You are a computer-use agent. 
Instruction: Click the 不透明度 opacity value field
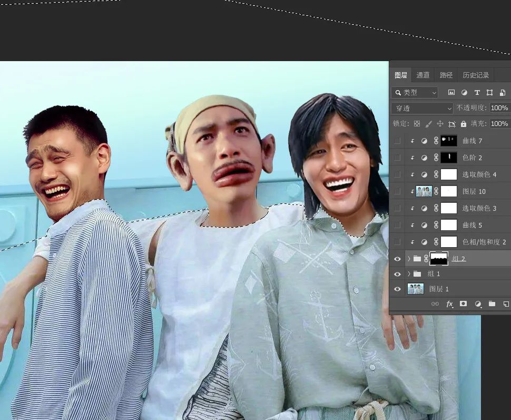pyautogui.click(x=499, y=108)
